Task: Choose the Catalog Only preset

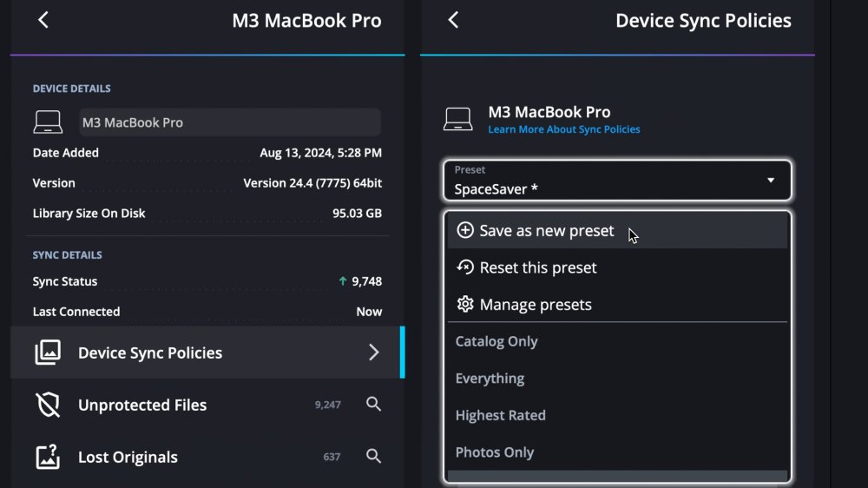Action: [x=496, y=341]
